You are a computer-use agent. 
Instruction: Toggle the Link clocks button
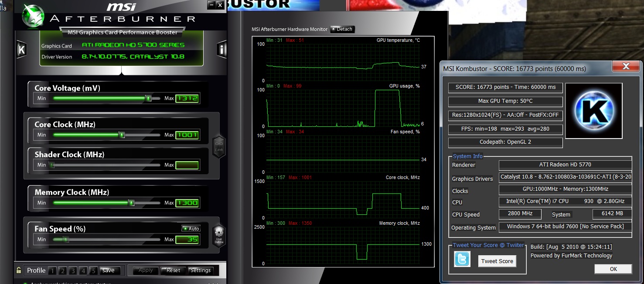(x=219, y=146)
